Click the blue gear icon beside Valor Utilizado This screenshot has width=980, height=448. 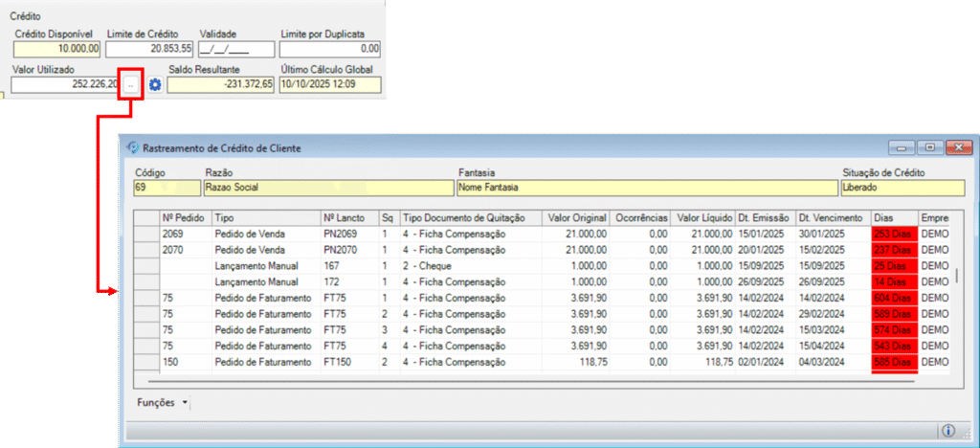click(x=154, y=84)
